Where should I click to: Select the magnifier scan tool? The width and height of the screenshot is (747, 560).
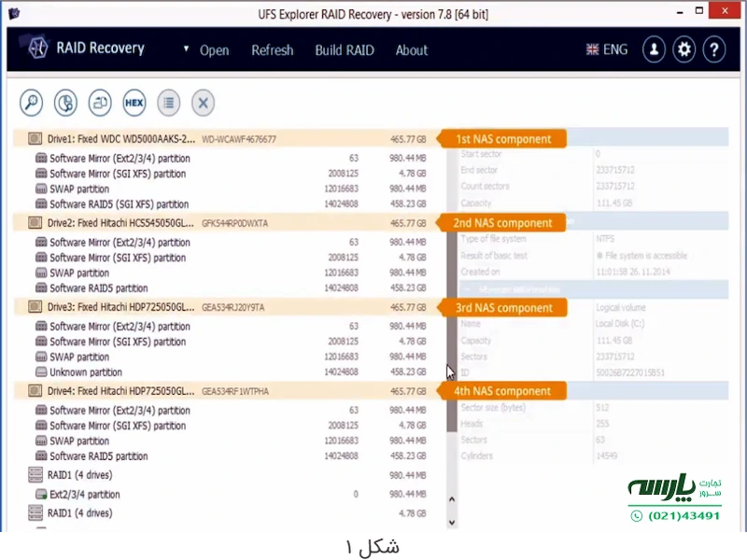(x=32, y=103)
